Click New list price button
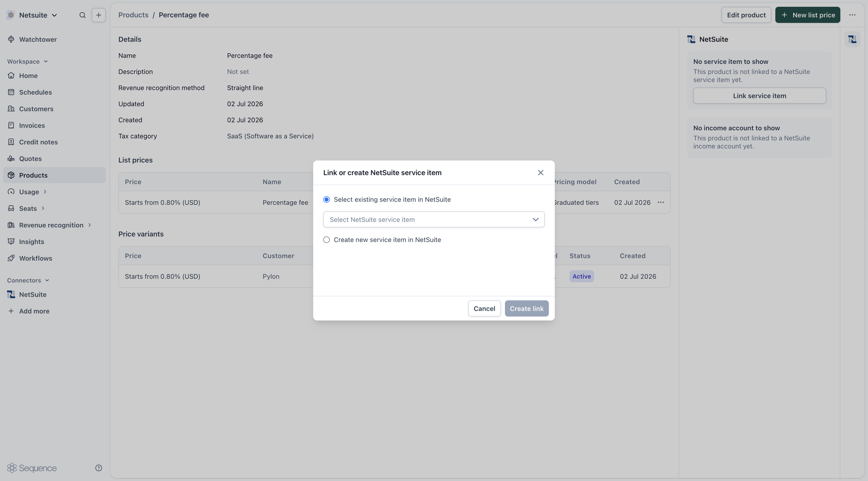Screen dimensions: 868x481 point(808,15)
